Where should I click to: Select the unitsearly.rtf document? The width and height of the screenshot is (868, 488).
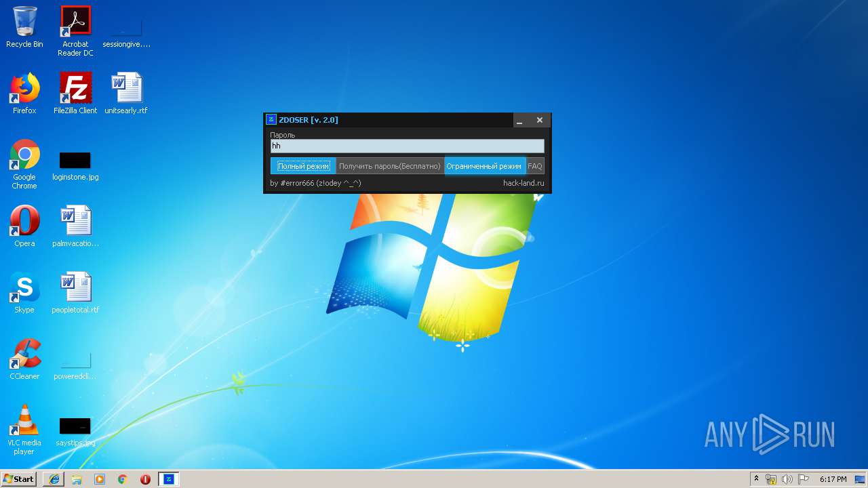click(126, 94)
